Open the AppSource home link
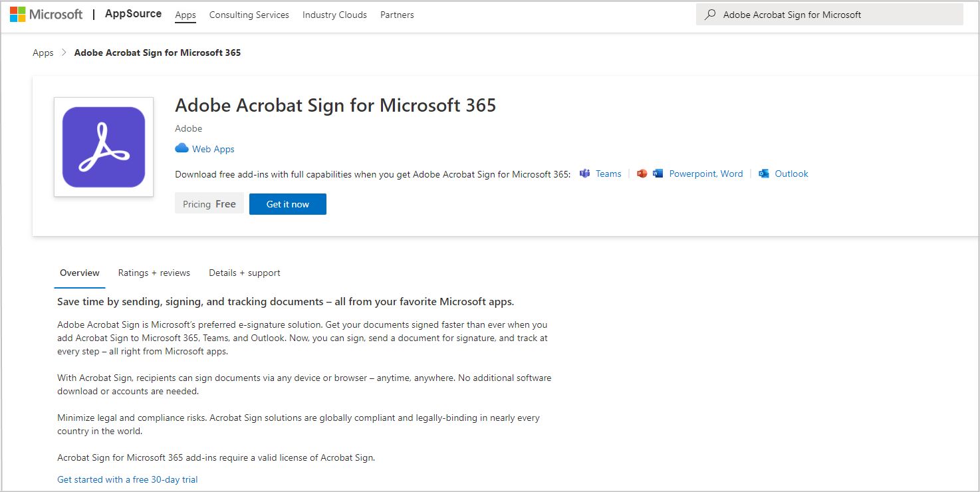The image size is (980, 492). tap(133, 14)
